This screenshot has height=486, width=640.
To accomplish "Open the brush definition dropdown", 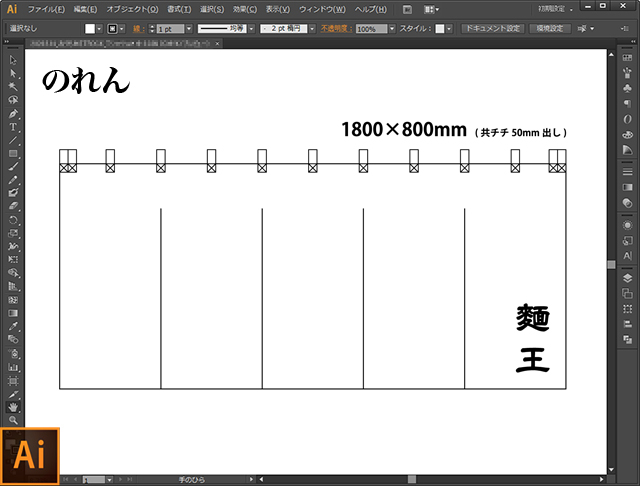I will (x=312, y=29).
